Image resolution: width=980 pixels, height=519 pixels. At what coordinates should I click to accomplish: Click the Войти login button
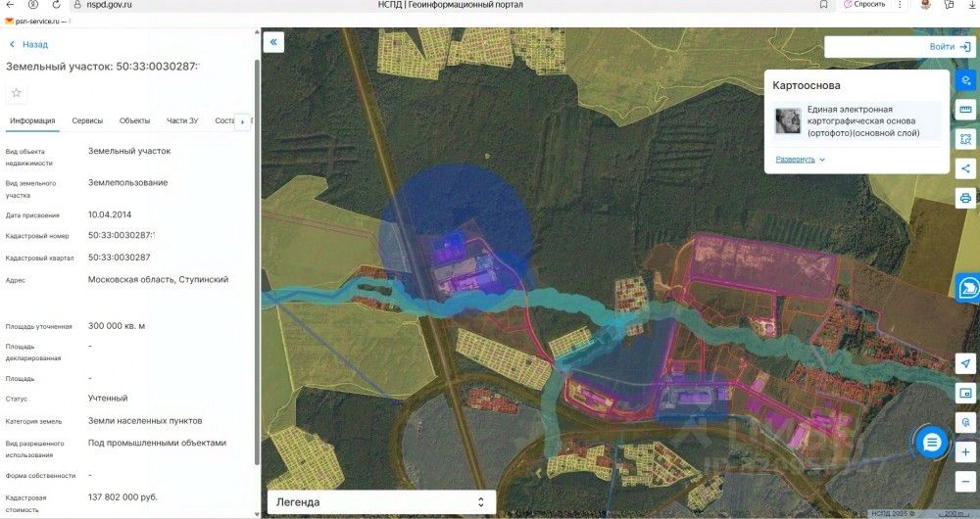942,47
